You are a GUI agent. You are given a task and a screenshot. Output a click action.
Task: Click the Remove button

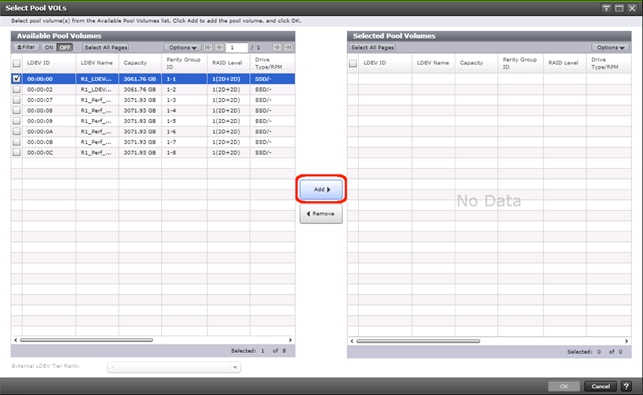click(321, 214)
